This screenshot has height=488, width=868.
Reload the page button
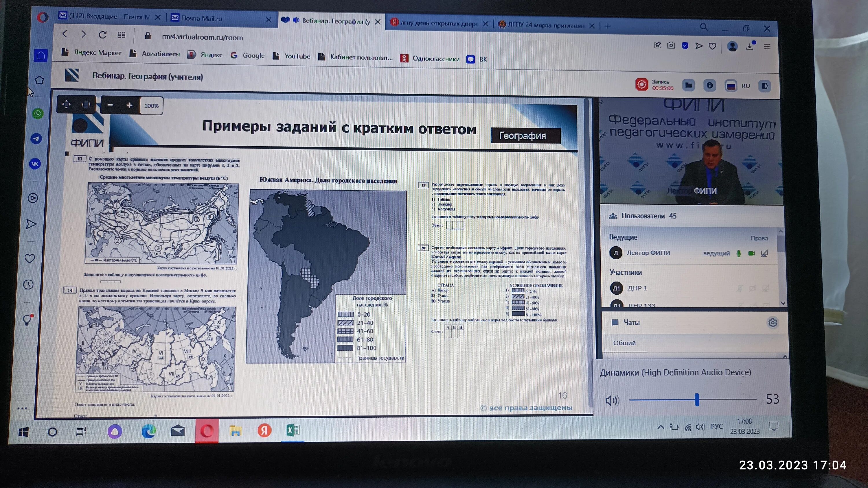pyautogui.click(x=102, y=34)
